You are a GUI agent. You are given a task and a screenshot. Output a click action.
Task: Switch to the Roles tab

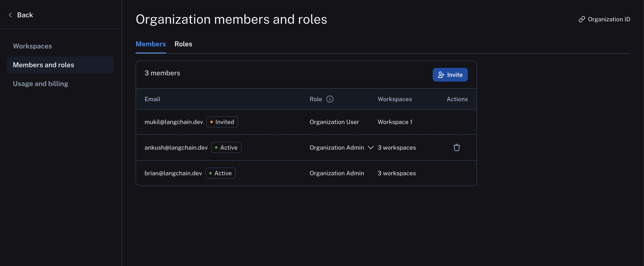183,44
